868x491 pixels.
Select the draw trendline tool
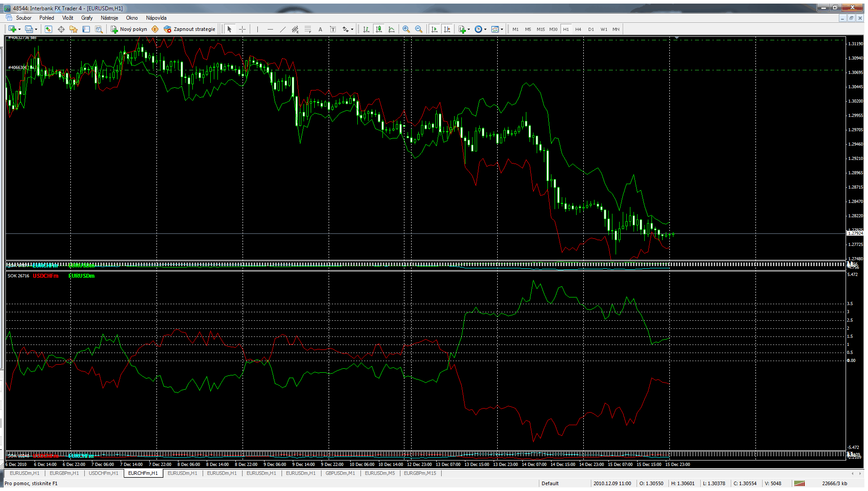[x=282, y=29]
